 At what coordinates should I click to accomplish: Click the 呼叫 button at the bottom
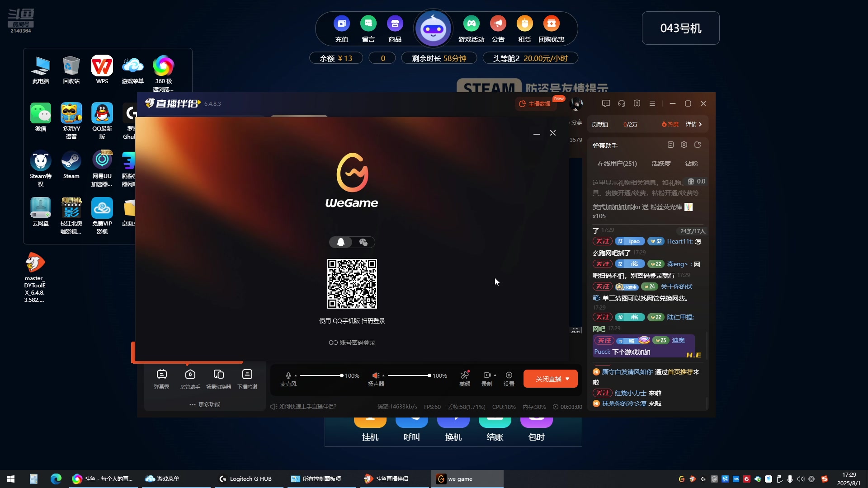(412, 430)
